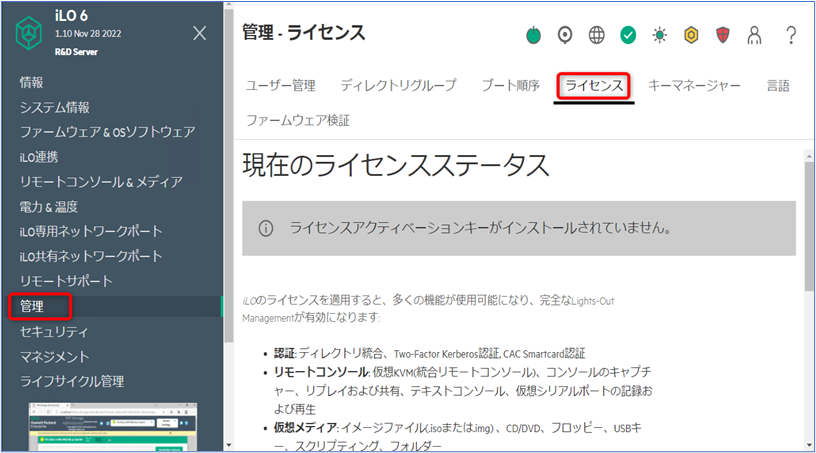Switch to the キーマネージャー tab
816x453 pixels.
(x=694, y=85)
